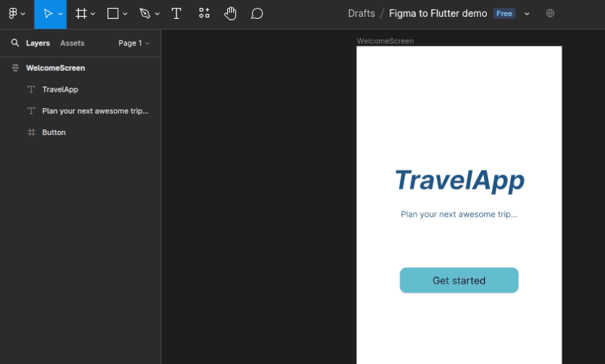Viewport: 605px width, 364px height.
Task: Open the Page 1 dropdown
Action: click(134, 43)
